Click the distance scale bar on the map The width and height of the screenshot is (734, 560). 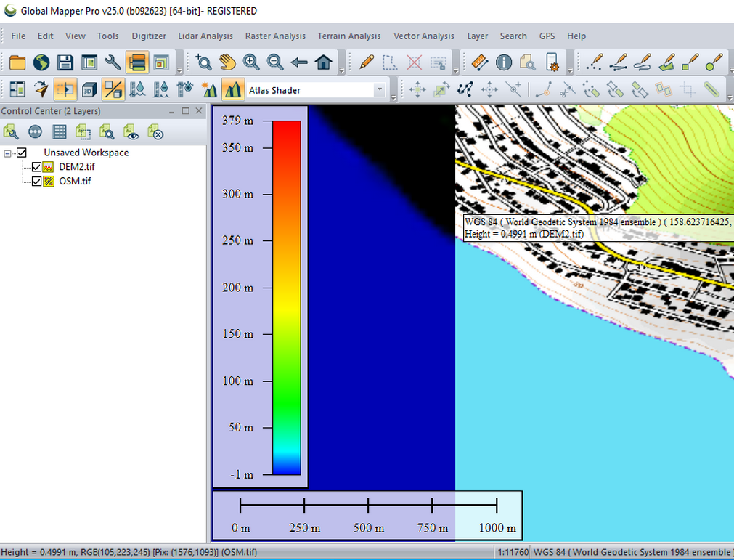368,505
